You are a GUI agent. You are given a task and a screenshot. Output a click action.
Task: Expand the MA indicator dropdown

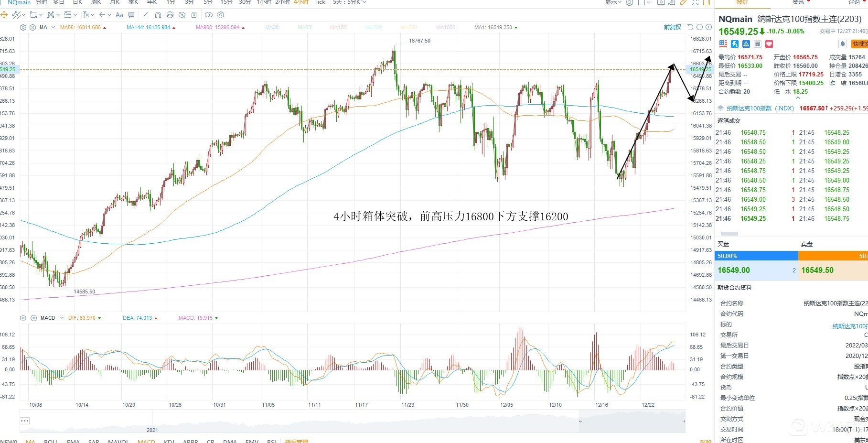(53, 27)
